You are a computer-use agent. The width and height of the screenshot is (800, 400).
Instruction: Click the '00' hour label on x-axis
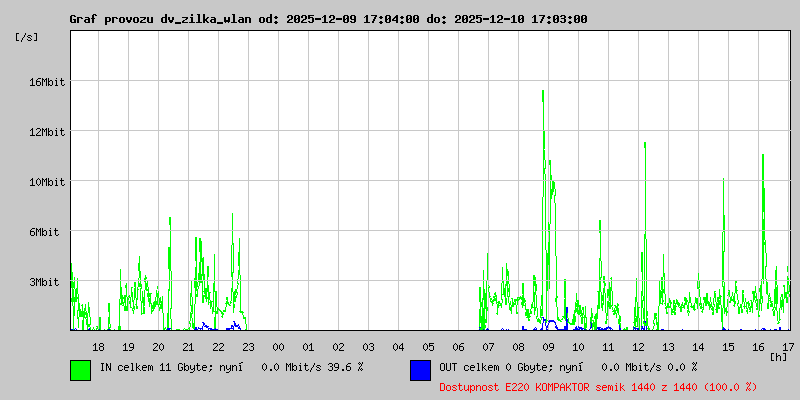click(278, 347)
